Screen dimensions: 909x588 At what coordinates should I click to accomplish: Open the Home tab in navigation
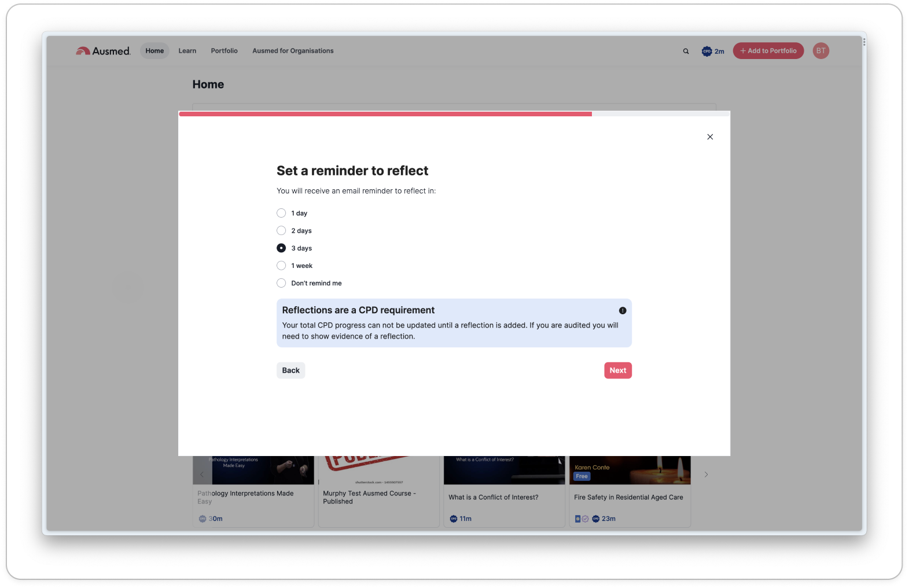pos(154,51)
